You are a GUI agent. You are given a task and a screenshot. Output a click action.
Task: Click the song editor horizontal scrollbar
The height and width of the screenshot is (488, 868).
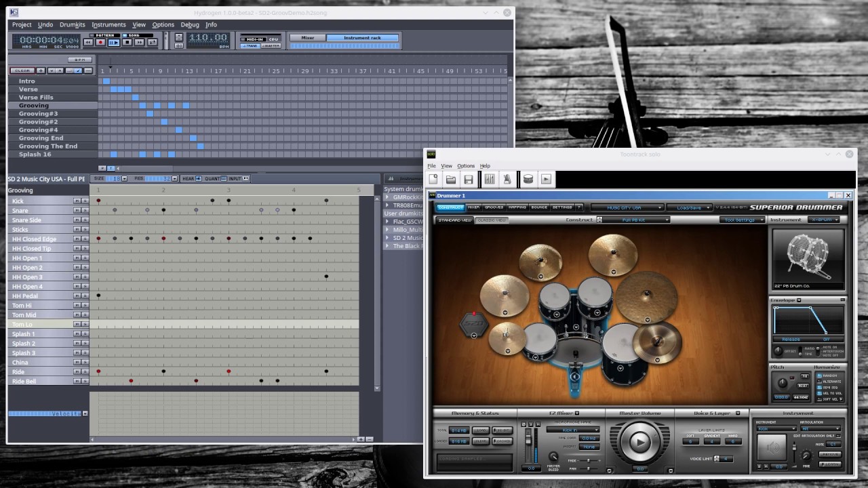click(x=312, y=168)
